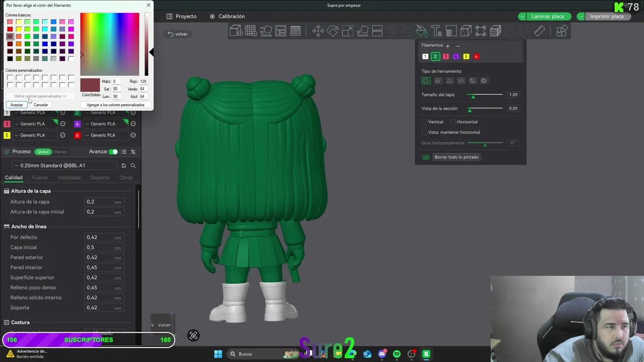
Task: Open filament 3 Generic PLA dropdown
Action: pos(35,124)
